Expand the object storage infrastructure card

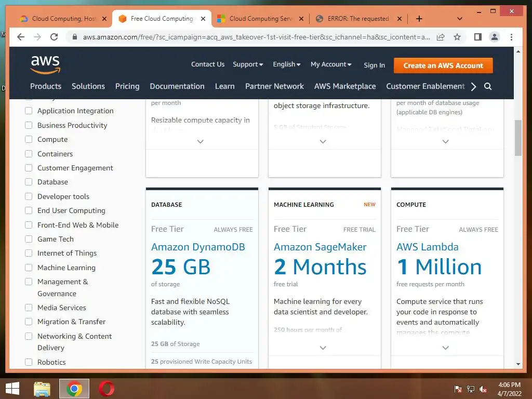323,141
